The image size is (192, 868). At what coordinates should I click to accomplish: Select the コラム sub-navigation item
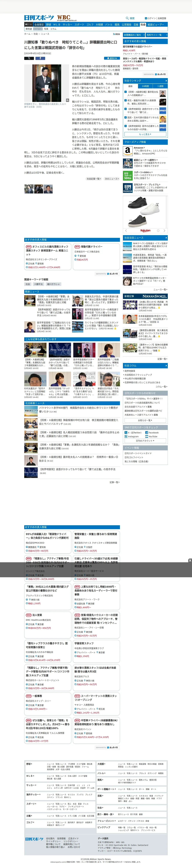54,29
